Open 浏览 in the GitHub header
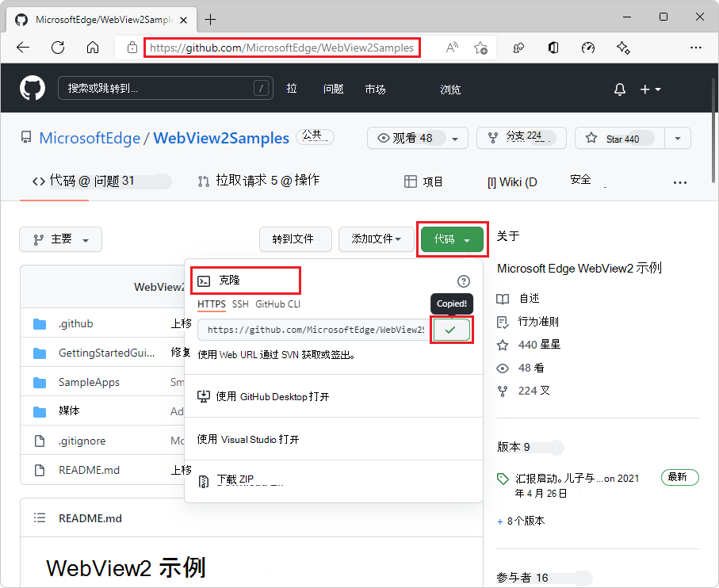The height and width of the screenshot is (588, 719). (450, 89)
